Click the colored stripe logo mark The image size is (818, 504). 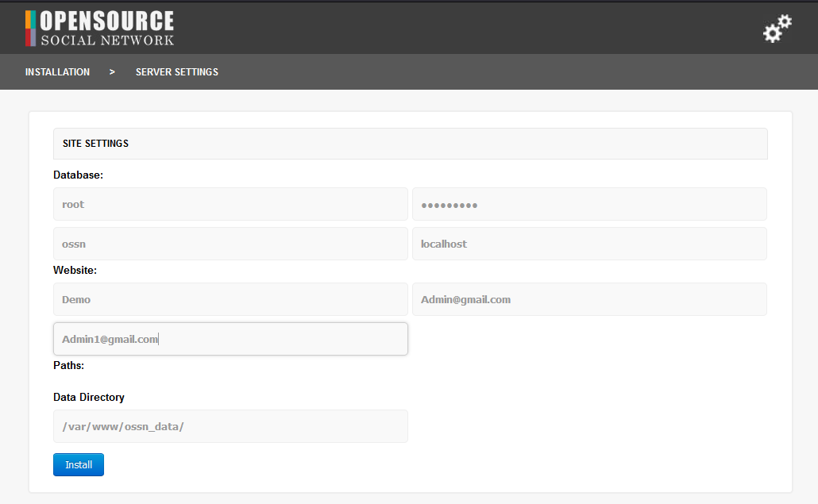(x=30, y=28)
